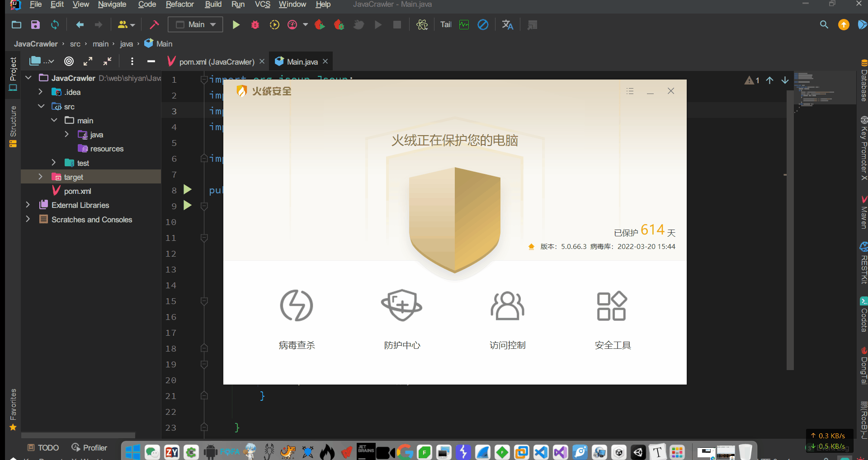
Task: Click the orange update arrow icon
Action: (x=844, y=25)
